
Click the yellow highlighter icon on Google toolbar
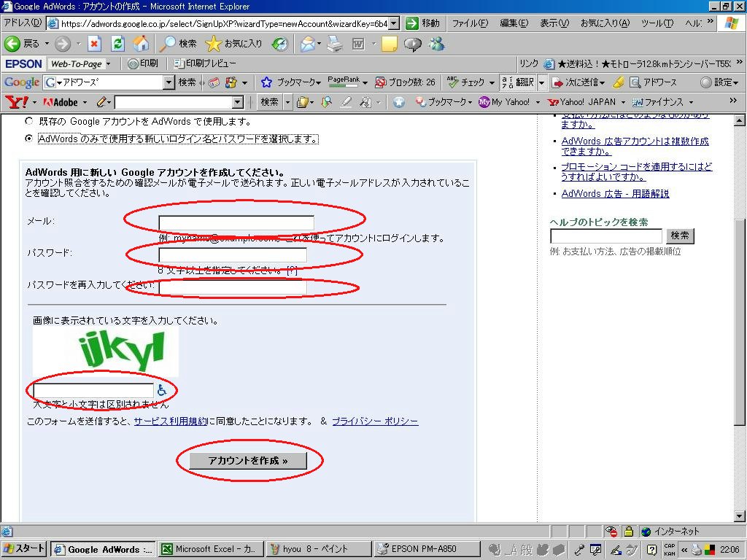[619, 82]
